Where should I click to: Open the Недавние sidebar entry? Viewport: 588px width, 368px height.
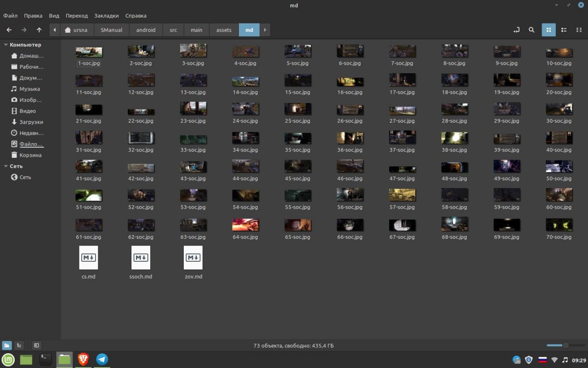28,133
